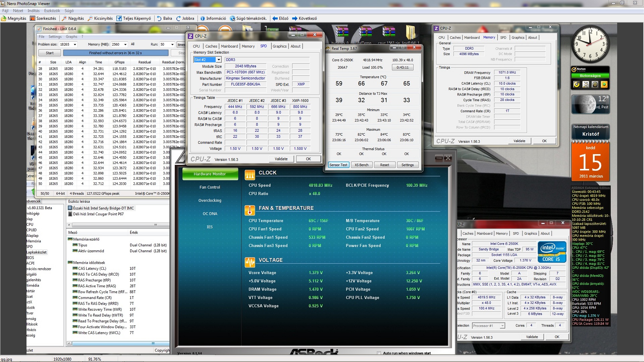644x362 pixels.
Task: Enable Auto run when windows start
Action: tap(379, 353)
